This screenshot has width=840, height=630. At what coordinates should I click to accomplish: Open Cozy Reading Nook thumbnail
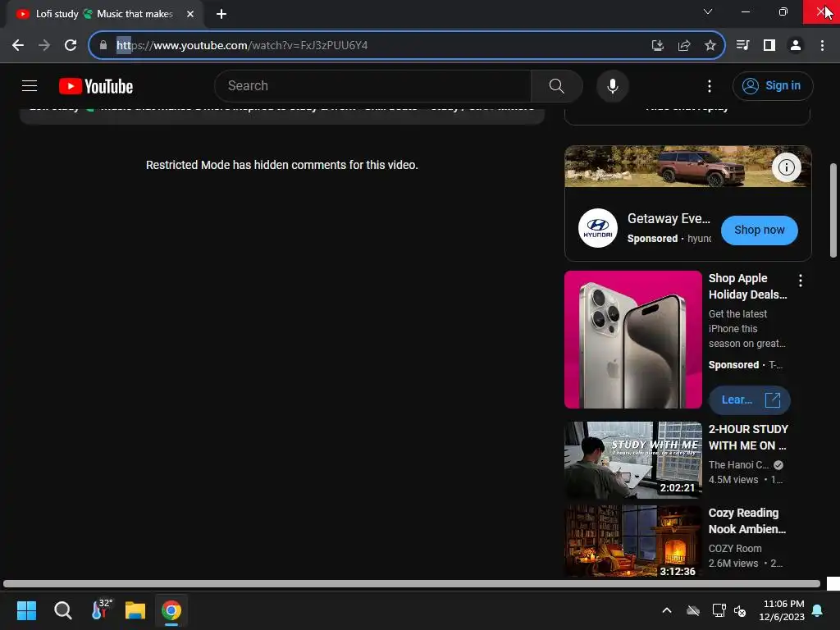(x=632, y=541)
